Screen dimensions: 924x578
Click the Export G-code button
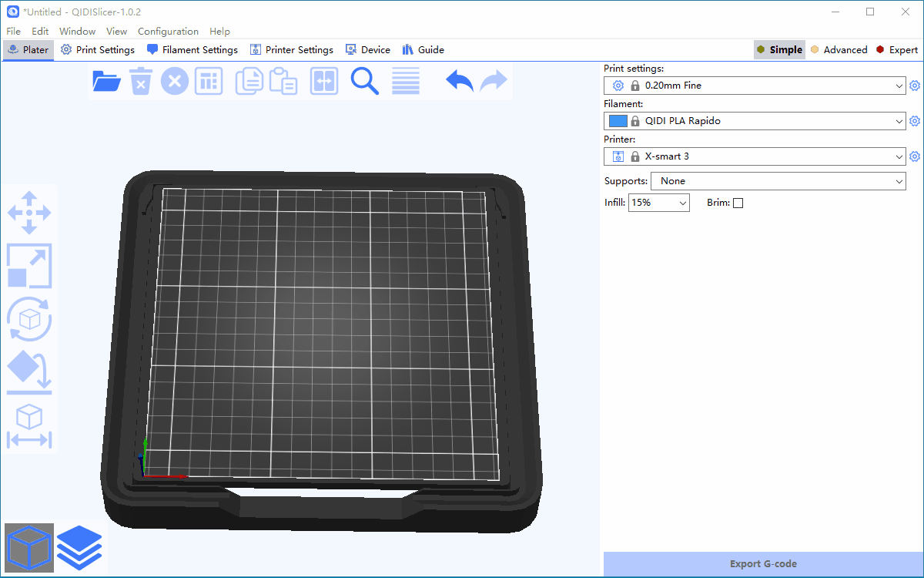click(763, 563)
